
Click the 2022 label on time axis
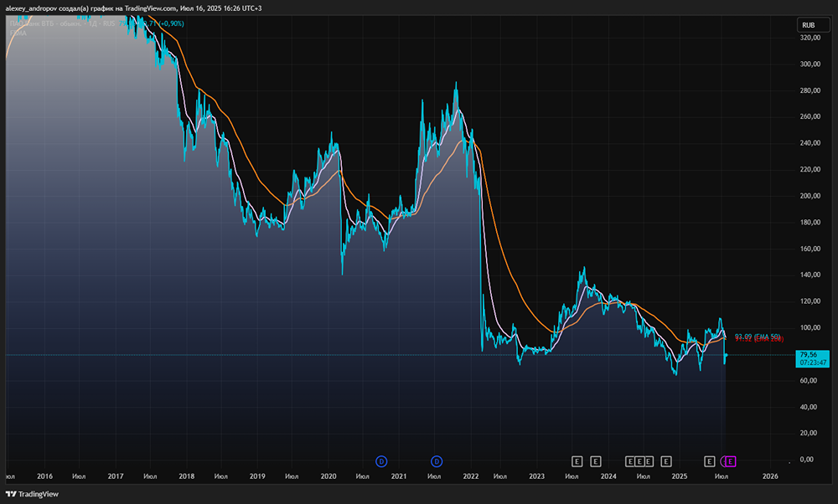coord(471,476)
